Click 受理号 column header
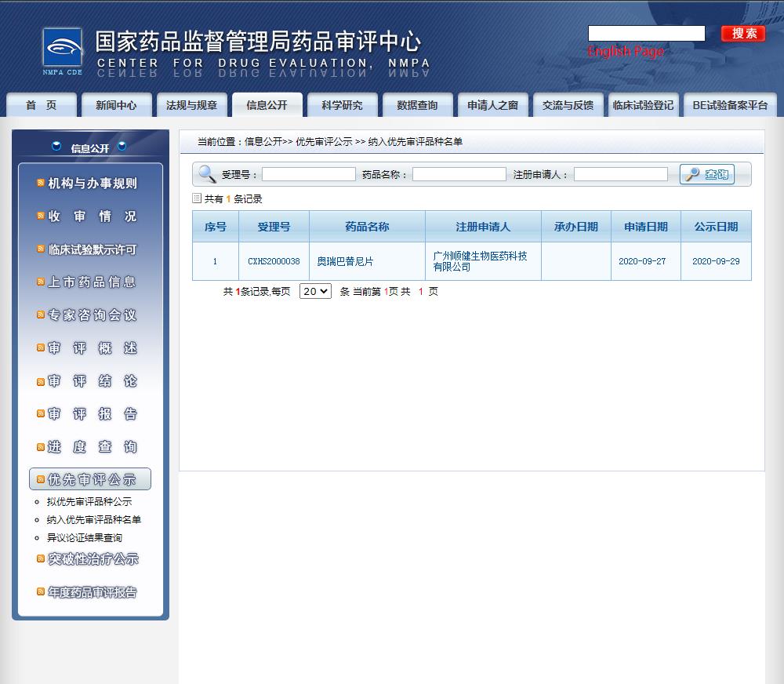 click(274, 227)
